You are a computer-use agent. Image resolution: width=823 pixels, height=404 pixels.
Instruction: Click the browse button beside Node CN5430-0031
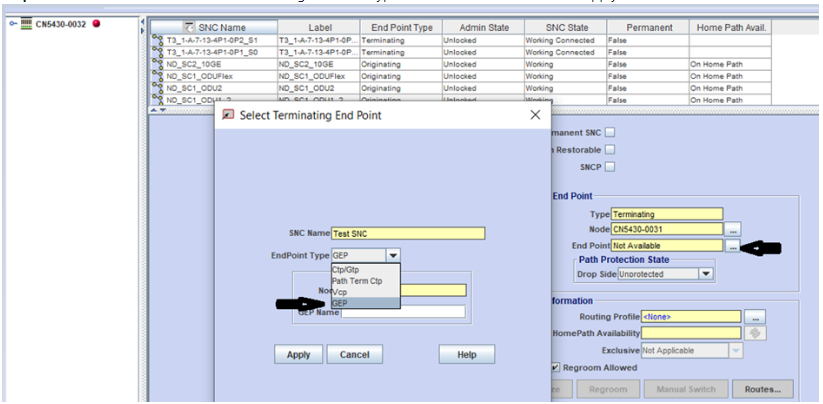[732, 229]
